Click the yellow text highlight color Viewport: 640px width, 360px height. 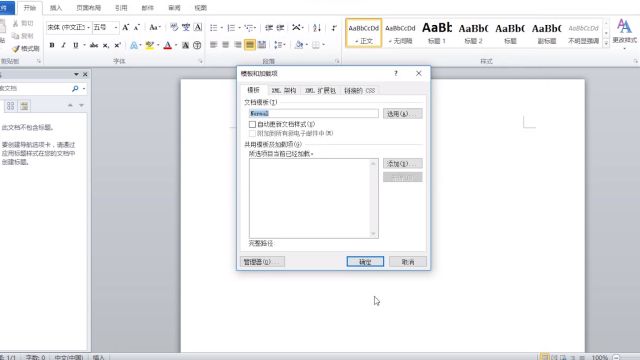(150, 45)
